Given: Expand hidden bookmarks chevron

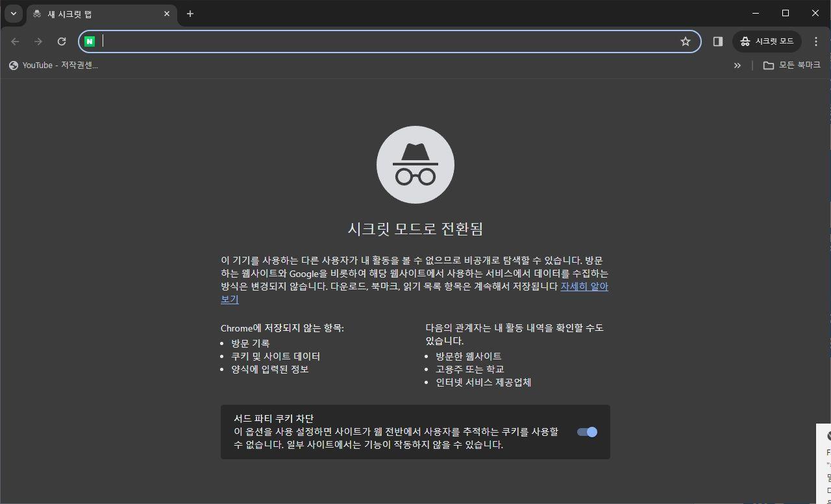Looking at the screenshot, I should 737,66.
